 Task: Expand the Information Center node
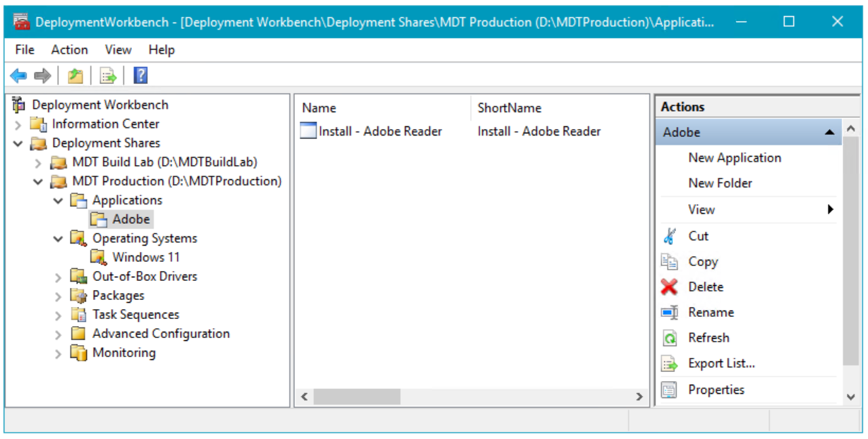coord(18,125)
